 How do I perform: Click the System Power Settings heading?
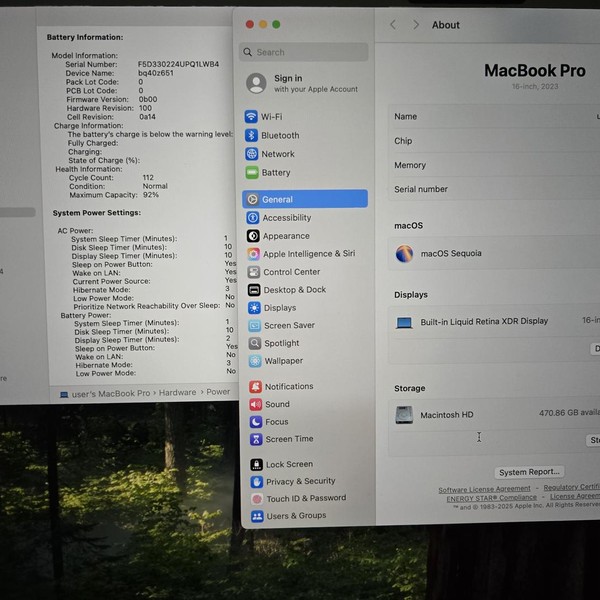pyautogui.click(x=97, y=213)
